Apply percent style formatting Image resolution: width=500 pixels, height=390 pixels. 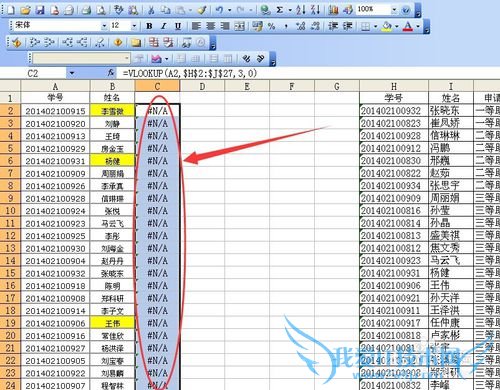point(272,26)
